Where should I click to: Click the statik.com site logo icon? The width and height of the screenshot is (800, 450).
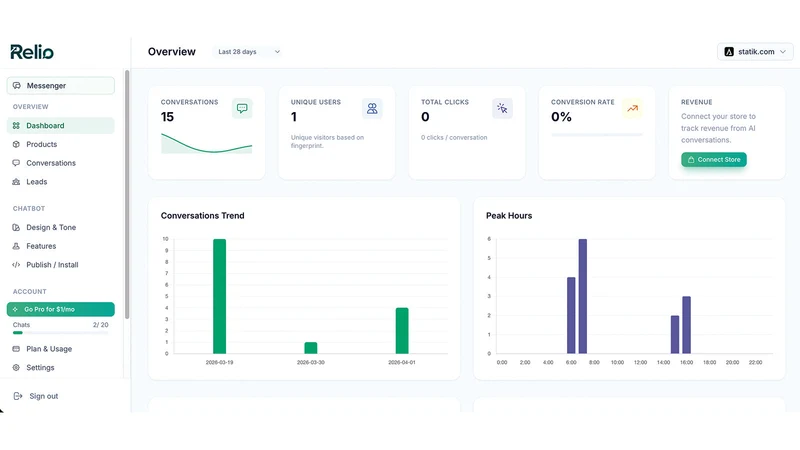[x=729, y=52]
